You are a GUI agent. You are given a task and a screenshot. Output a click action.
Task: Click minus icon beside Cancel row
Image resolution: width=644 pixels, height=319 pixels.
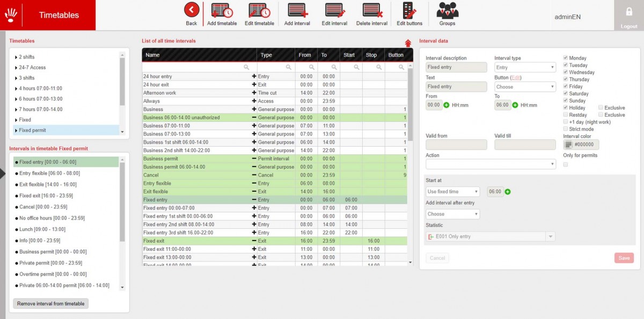tap(254, 175)
